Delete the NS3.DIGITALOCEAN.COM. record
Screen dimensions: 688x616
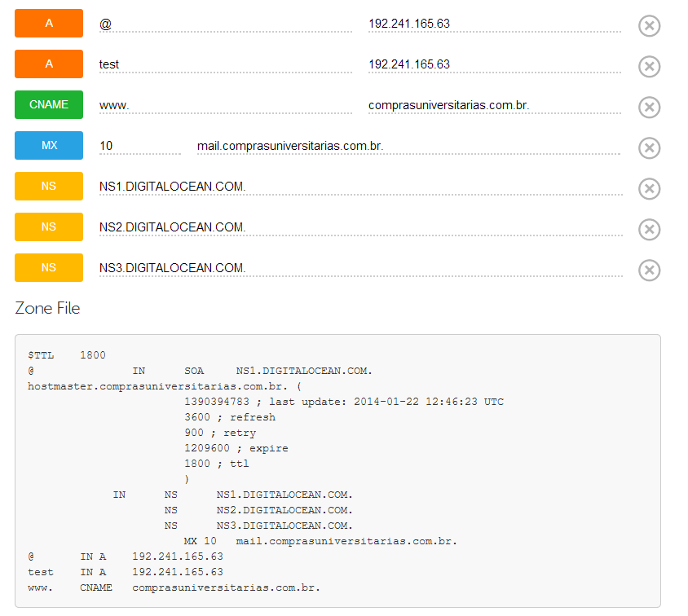point(649,271)
